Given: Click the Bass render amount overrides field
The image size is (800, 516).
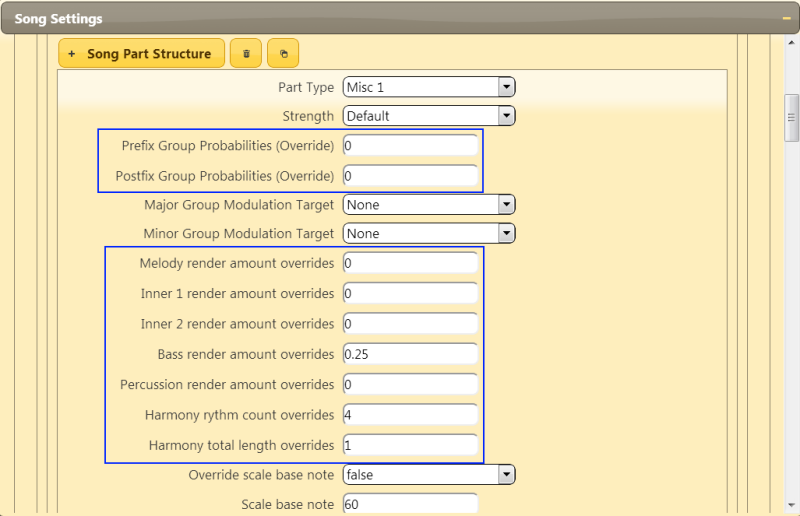Looking at the screenshot, I should [x=411, y=354].
